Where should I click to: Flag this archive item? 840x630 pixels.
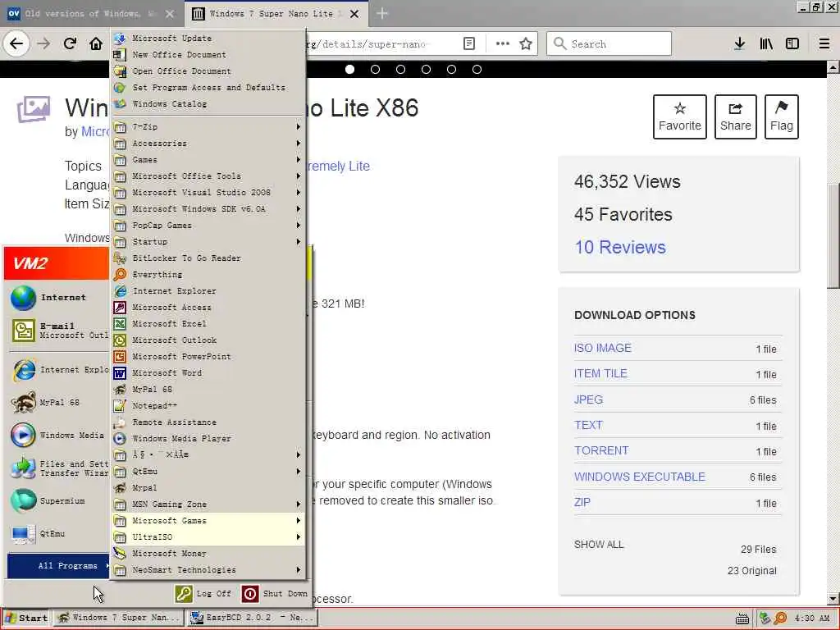(782, 116)
